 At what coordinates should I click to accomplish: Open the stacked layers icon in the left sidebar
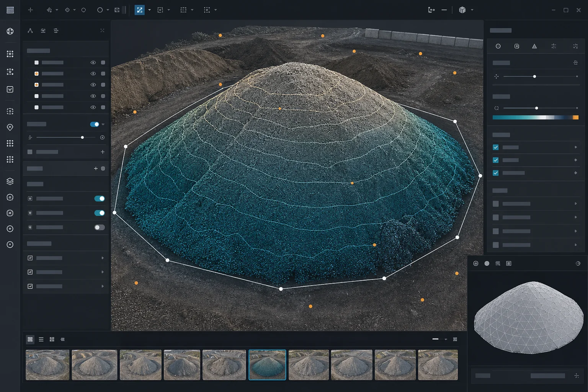tap(10, 181)
